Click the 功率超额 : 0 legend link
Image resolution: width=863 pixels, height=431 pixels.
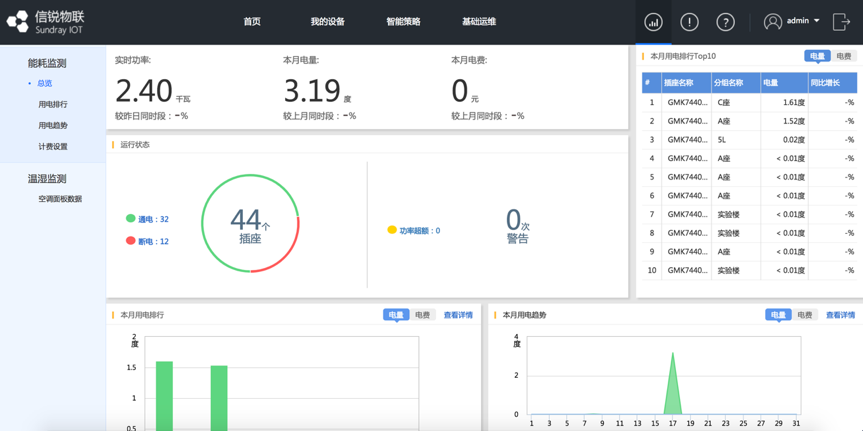click(419, 231)
